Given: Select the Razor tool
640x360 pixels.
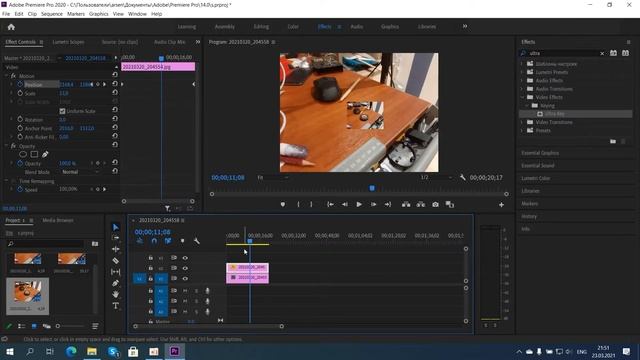Looking at the screenshot, I should tap(116, 260).
